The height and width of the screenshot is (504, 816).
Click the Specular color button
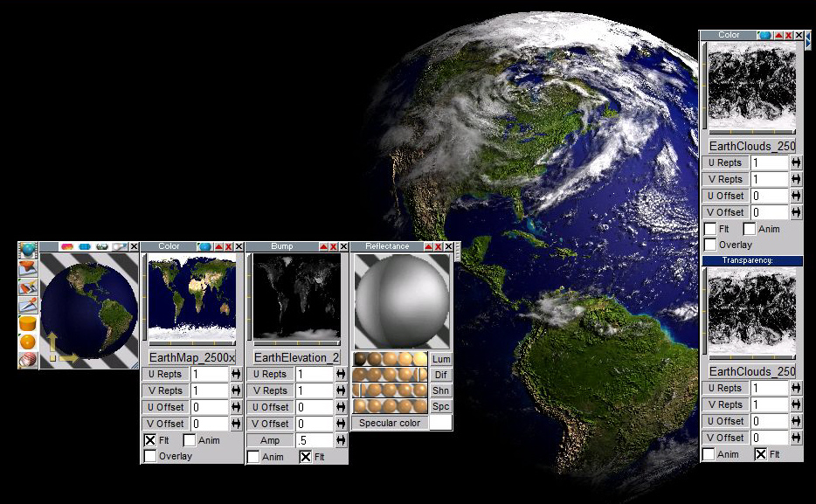(390, 423)
